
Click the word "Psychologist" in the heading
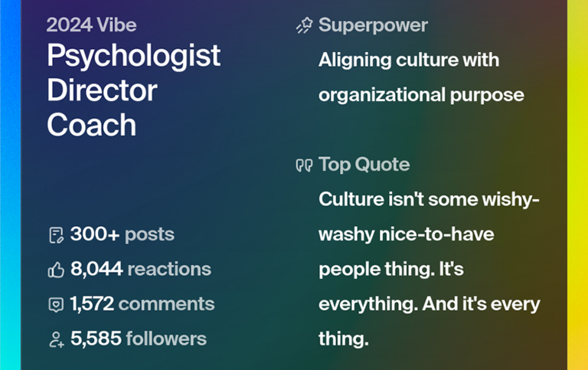133,56
